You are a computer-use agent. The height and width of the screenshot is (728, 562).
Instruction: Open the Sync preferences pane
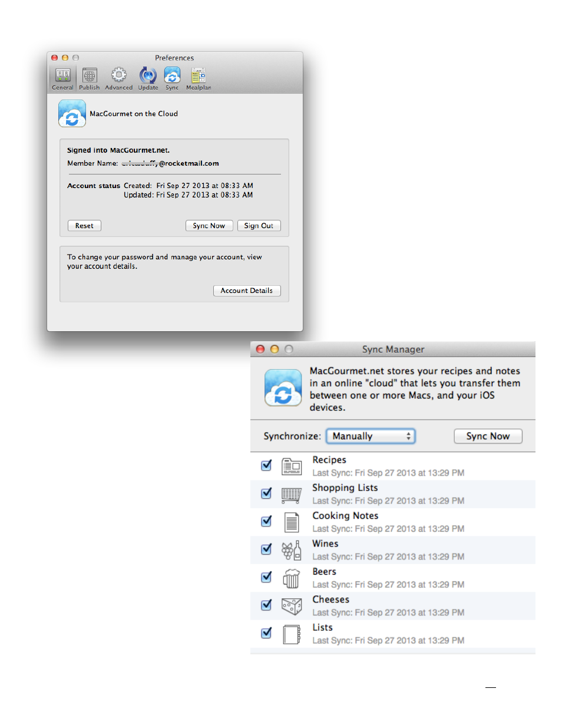pos(172,79)
